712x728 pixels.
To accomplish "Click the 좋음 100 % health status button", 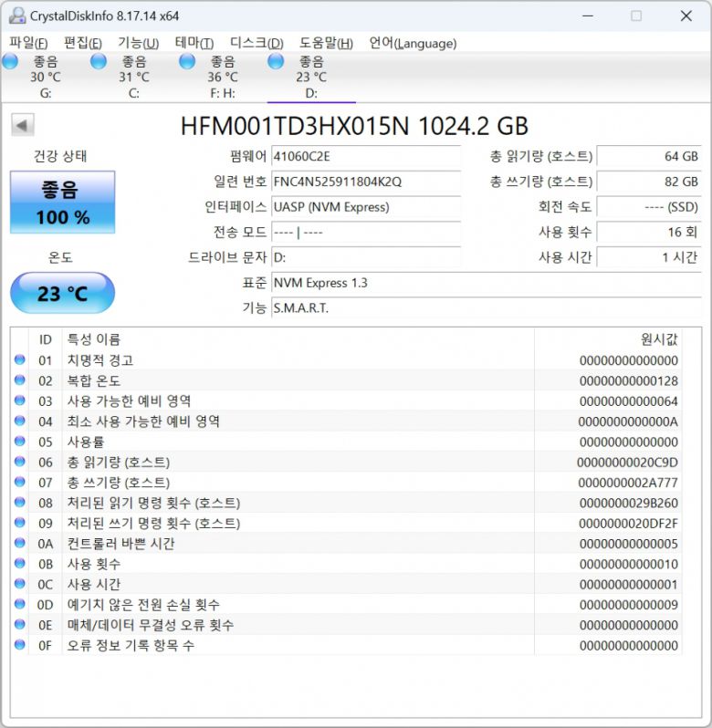I will pos(63,202).
